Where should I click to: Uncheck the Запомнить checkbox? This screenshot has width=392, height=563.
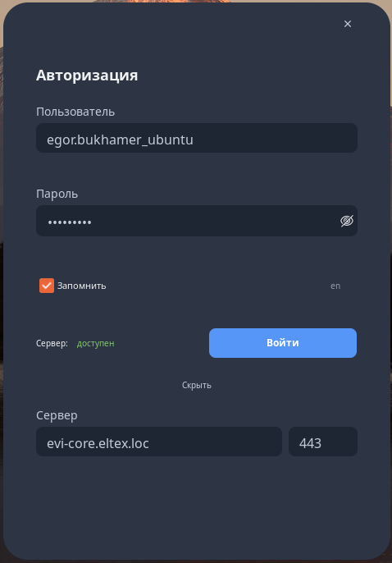pyautogui.click(x=47, y=286)
